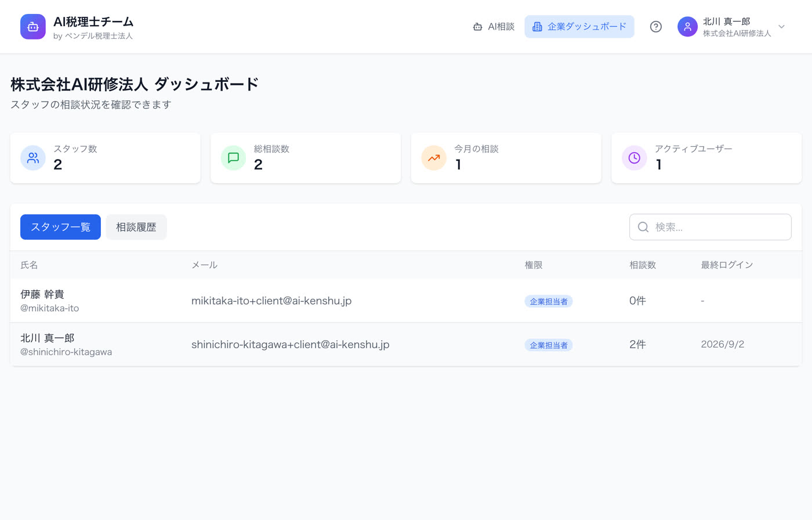Open the help question mark icon
This screenshot has height=520, width=812.
pos(656,27)
